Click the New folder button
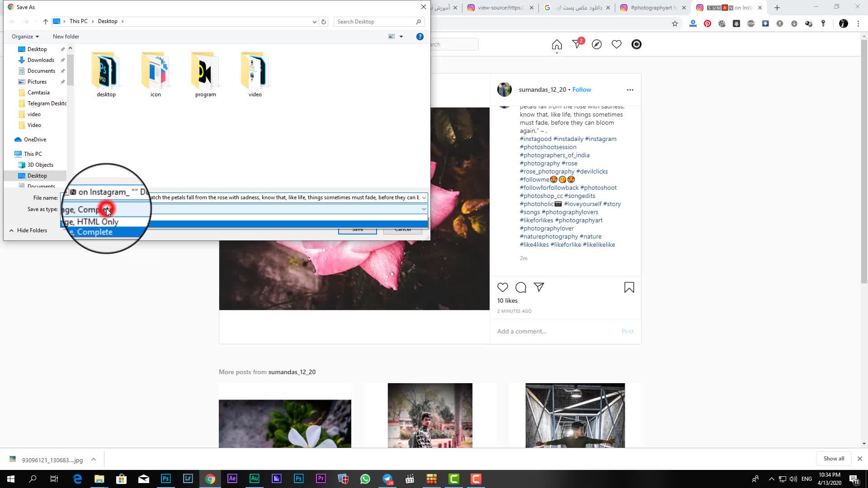The width and height of the screenshot is (868, 488). (66, 37)
